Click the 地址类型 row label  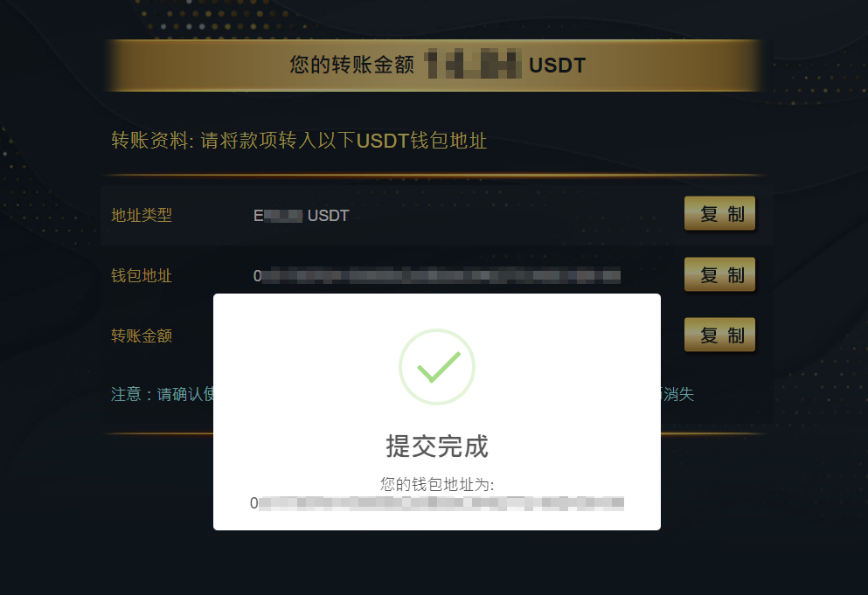[x=142, y=215]
